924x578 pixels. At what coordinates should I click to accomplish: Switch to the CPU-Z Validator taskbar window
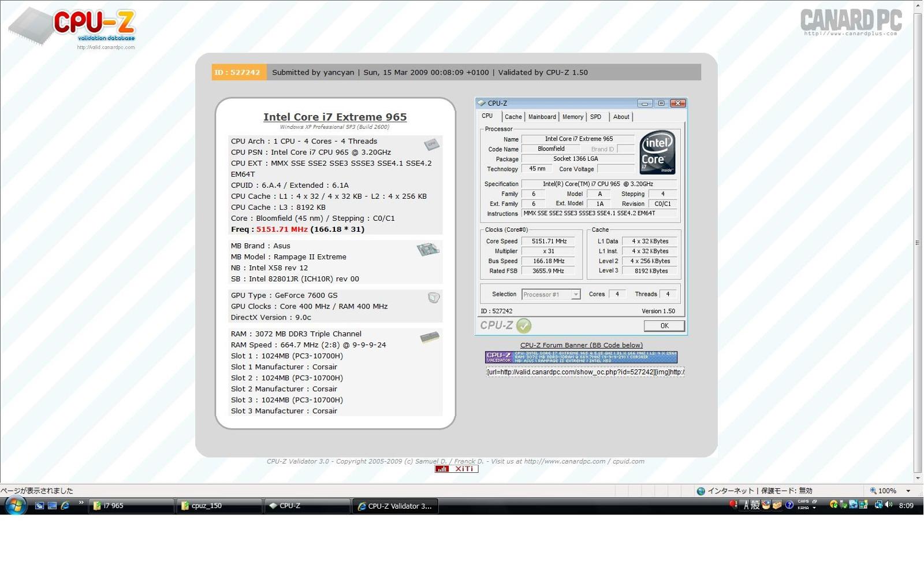(x=396, y=506)
